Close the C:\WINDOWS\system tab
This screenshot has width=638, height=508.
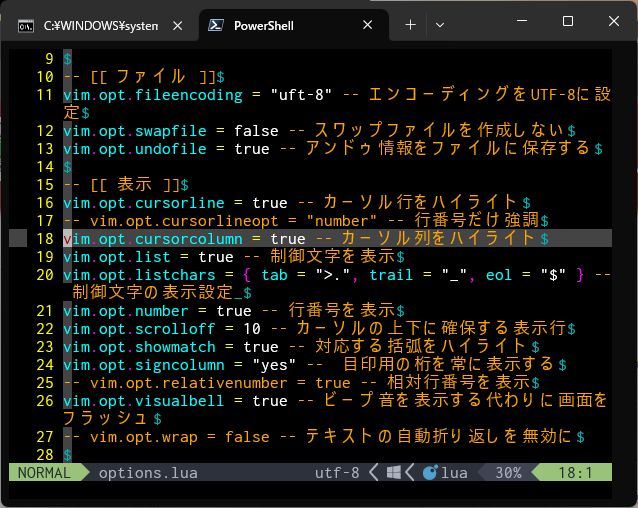point(178,25)
